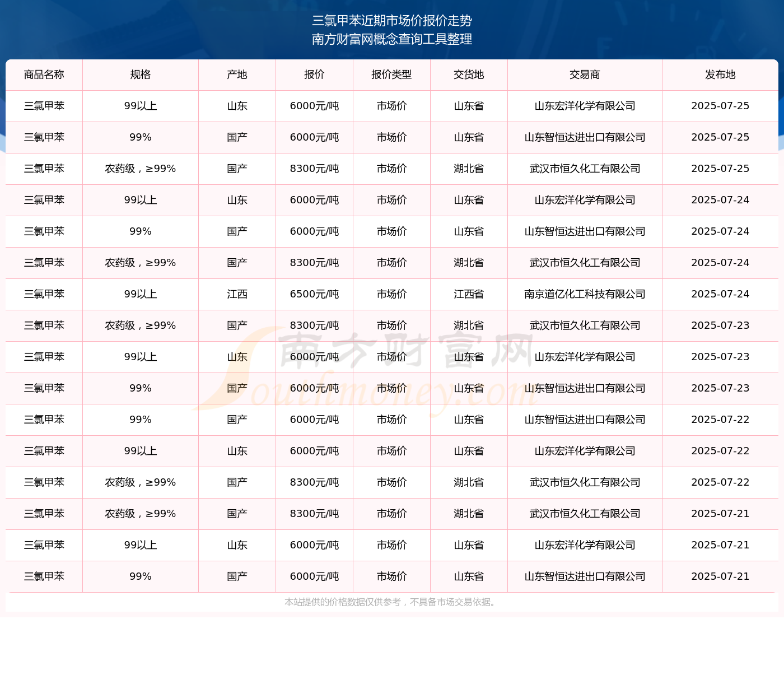Click 山东智恒达进出口有限公司 in the 2025-07-21 row
Screen dimensions: 784x675
pos(585,576)
